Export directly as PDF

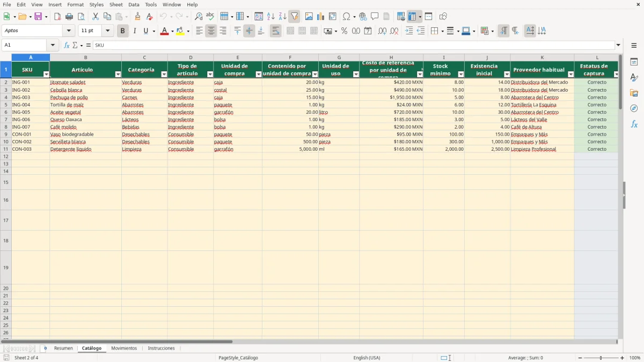click(x=57, y=17)
